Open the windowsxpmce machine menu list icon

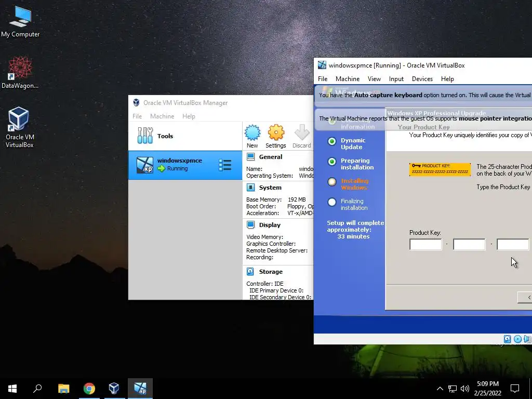click(225, 165)
